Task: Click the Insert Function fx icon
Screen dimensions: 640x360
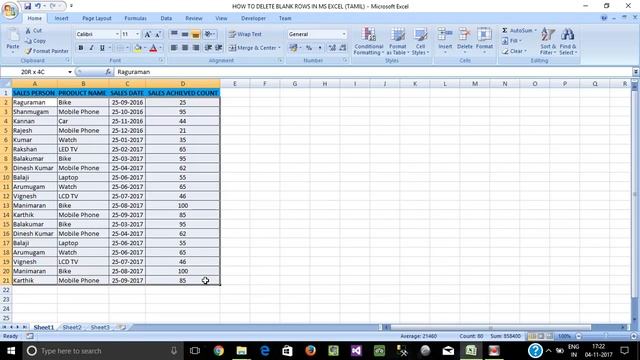Action: coord(108,72)
